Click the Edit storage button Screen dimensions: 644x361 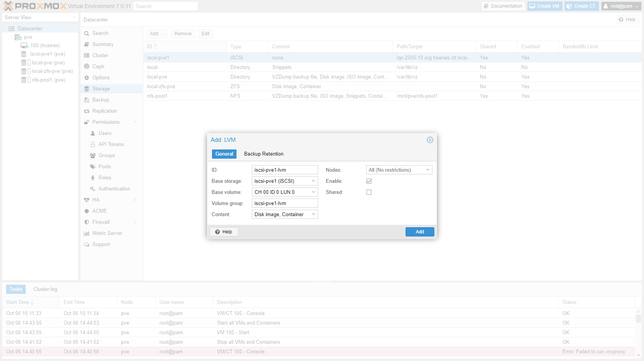click(x=206, y=34)
